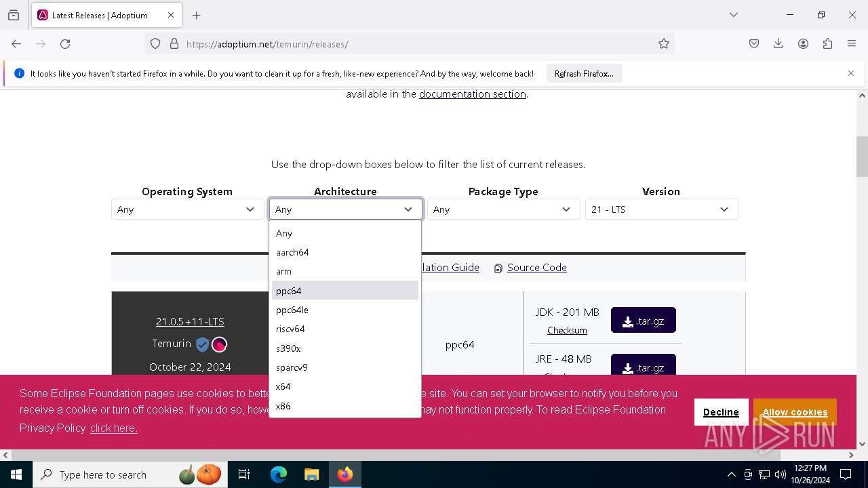Click the Refresh Firefox button
The image size is (868, 488).
coord(584,73)
